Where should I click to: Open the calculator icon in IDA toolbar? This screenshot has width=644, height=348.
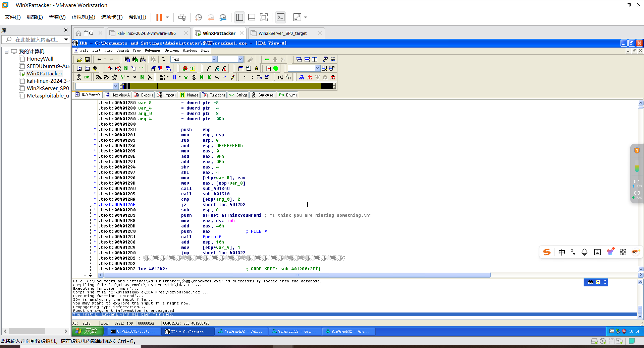[240, 68]
